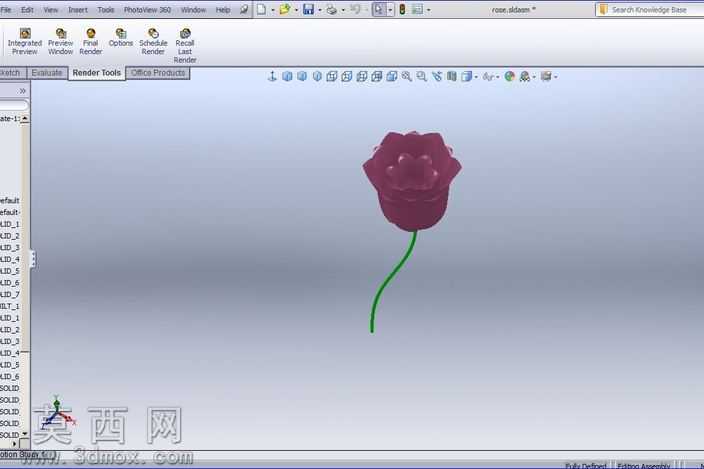Open the Tools menu
Image resolution: width=704 pixels, height=469 pixels.
[x=106, y=9]
